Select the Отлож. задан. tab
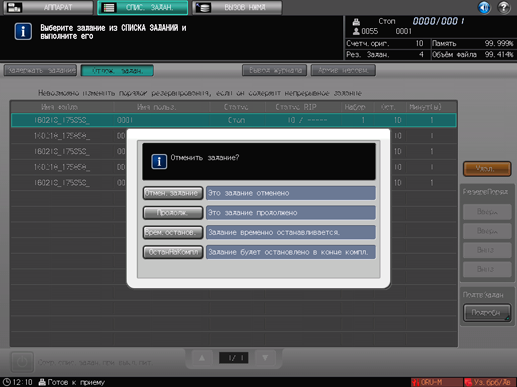This screenshot has height=387, width=517. (x=117, y=70)
